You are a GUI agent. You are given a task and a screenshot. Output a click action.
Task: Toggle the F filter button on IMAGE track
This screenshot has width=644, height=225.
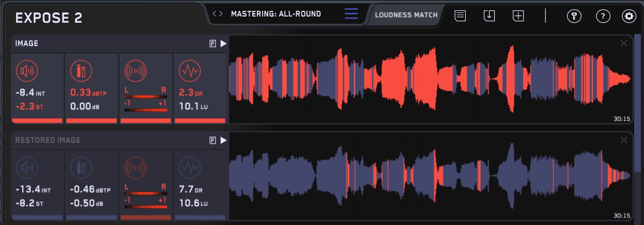(x=212, y=44)
